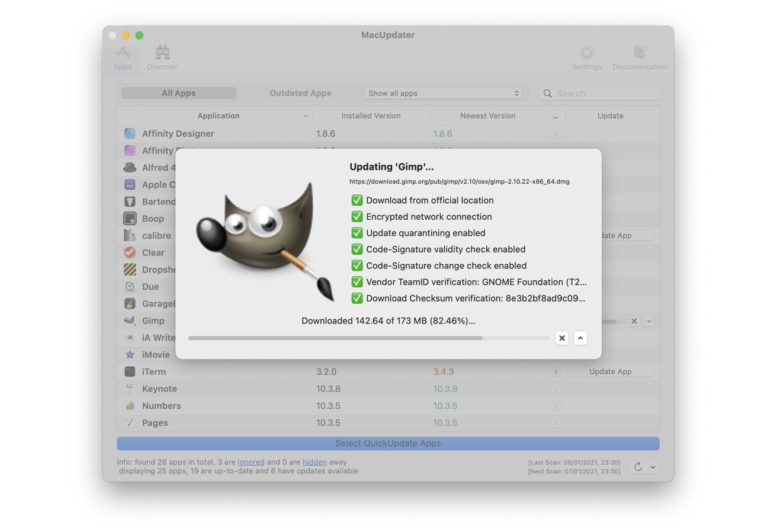Click the Gimp download URL text
The width and height of the screenshot is (777, 532).
459,182
